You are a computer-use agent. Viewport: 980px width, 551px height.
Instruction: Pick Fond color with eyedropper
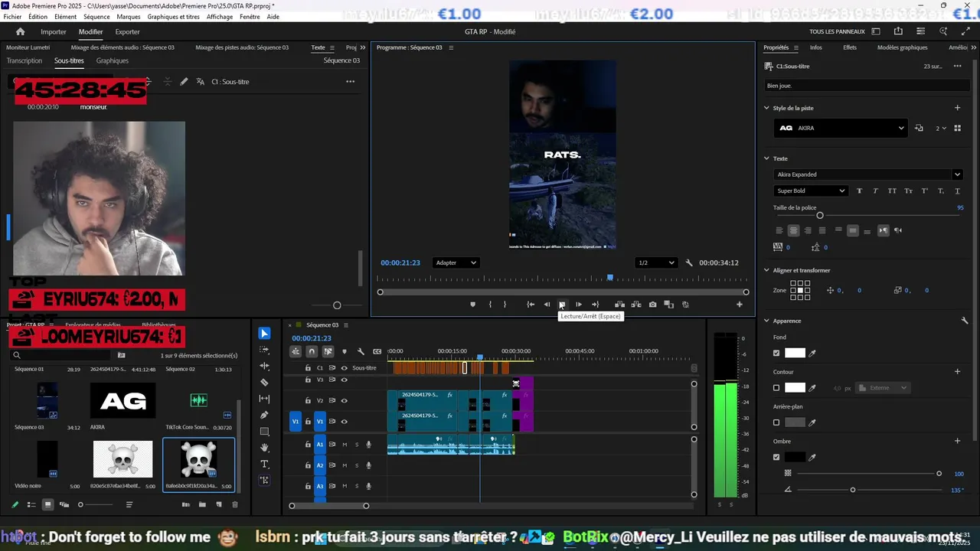point(812,353)
